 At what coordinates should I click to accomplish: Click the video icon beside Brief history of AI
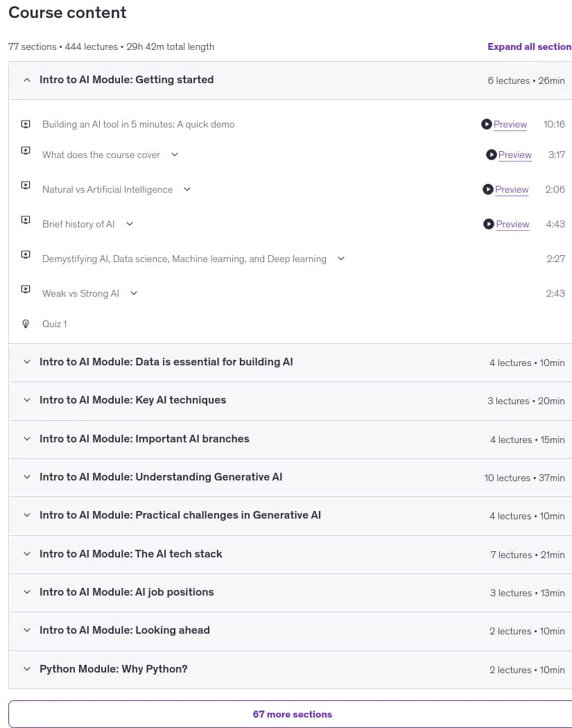(26, 220)
